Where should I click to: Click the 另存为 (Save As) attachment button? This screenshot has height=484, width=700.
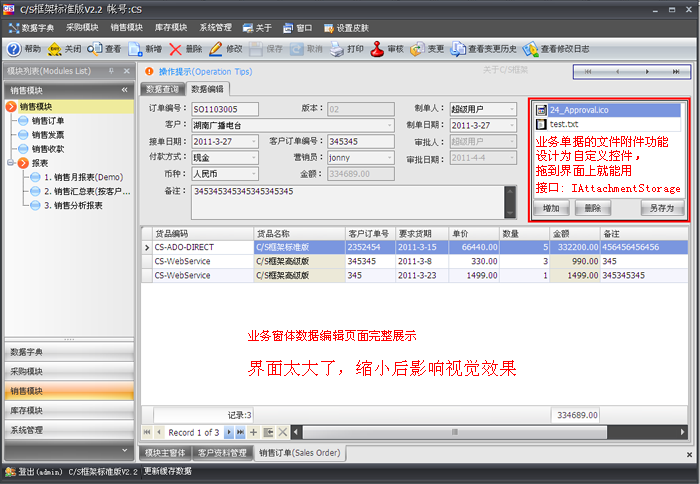click(661, 208)
